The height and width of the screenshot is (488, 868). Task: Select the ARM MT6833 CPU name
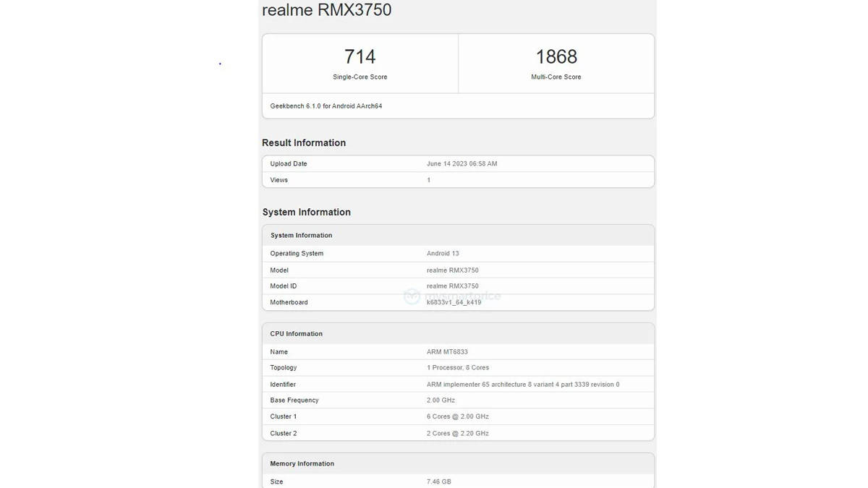pos(447,352)
